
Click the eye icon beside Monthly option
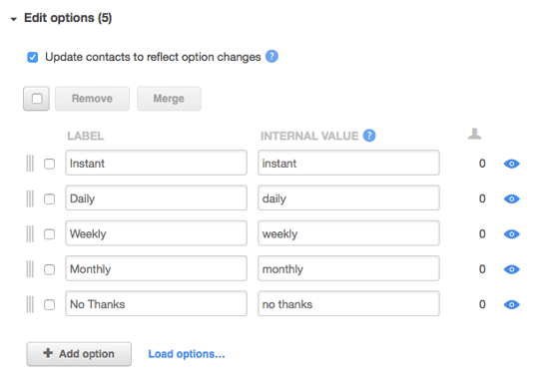[x=511, y=269]
